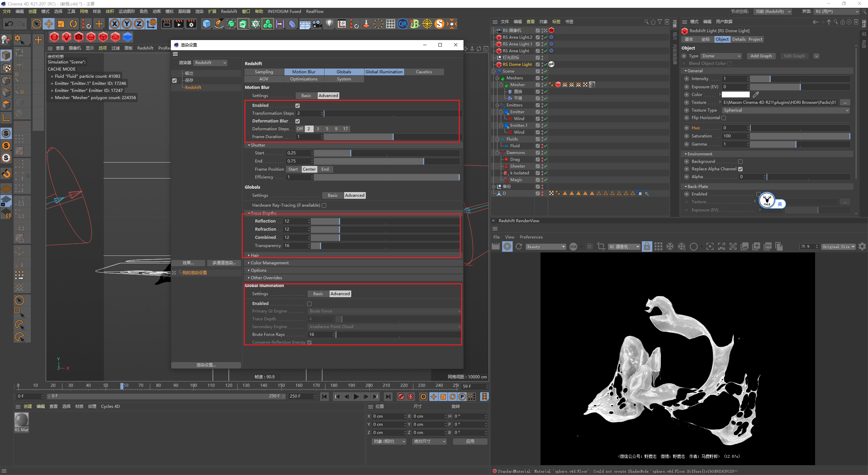
Task: Add a Cube primitive object
Action: (x=206, y=24)
